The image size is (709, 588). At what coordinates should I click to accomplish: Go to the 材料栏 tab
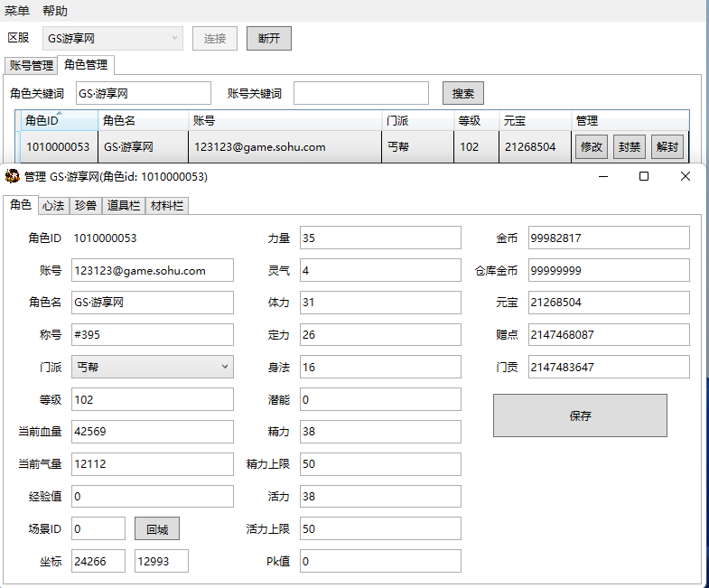(x=166, y=206)
